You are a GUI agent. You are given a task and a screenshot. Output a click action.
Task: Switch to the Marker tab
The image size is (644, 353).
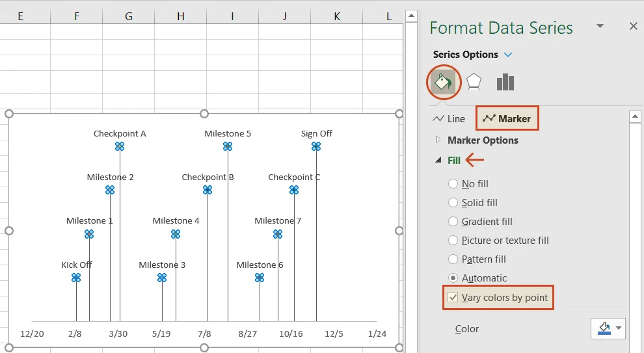coord(507,119)
